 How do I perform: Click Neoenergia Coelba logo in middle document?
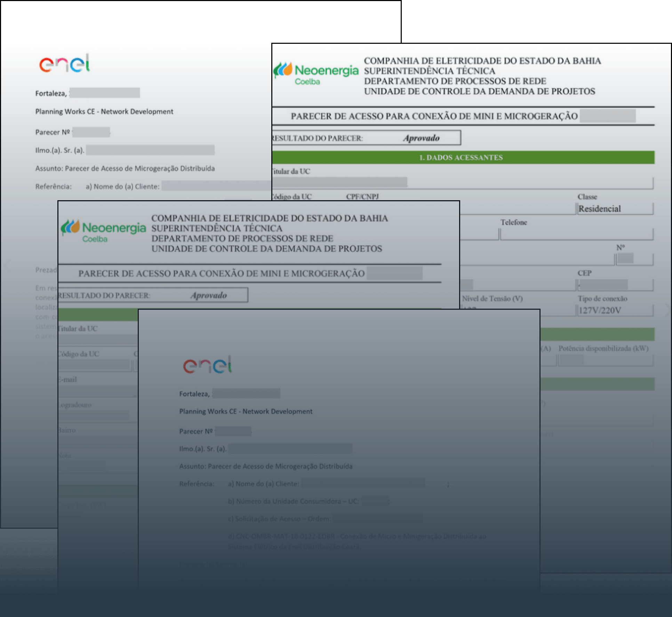coord(103,231)
